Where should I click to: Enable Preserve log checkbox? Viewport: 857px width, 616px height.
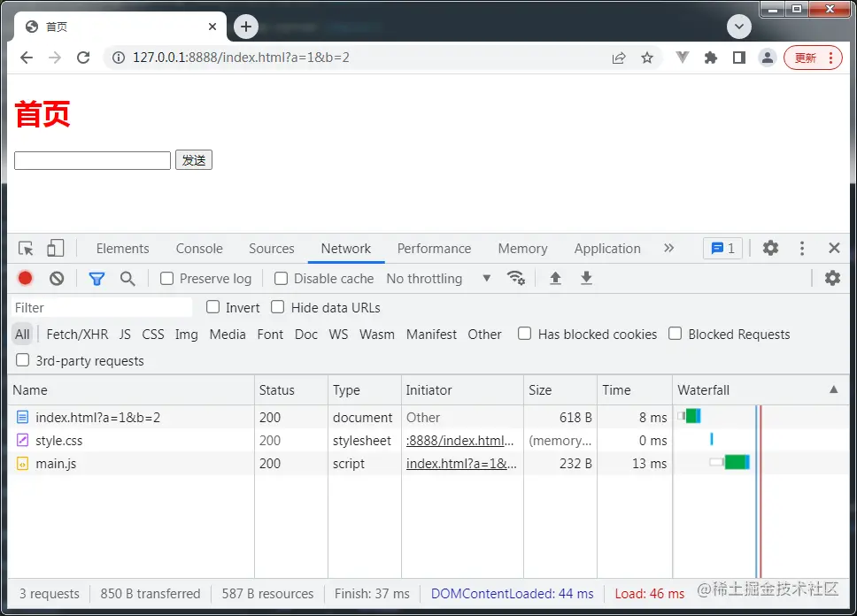[x=166, y=279]
